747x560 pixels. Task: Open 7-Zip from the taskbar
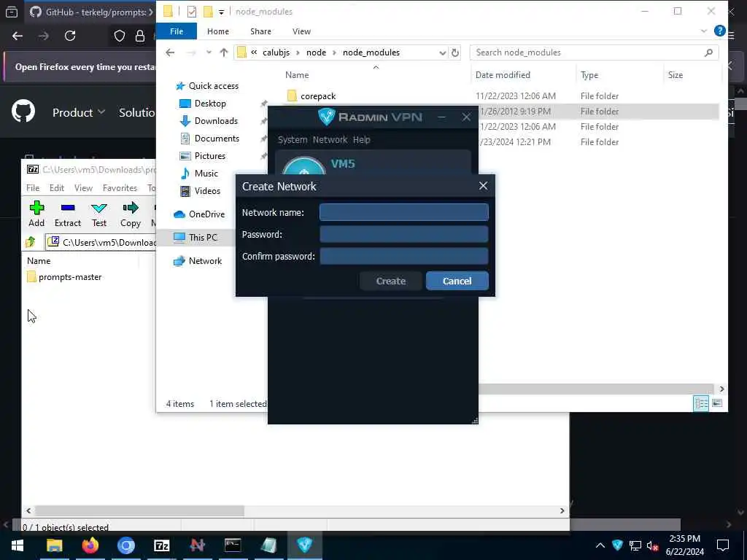161,545
